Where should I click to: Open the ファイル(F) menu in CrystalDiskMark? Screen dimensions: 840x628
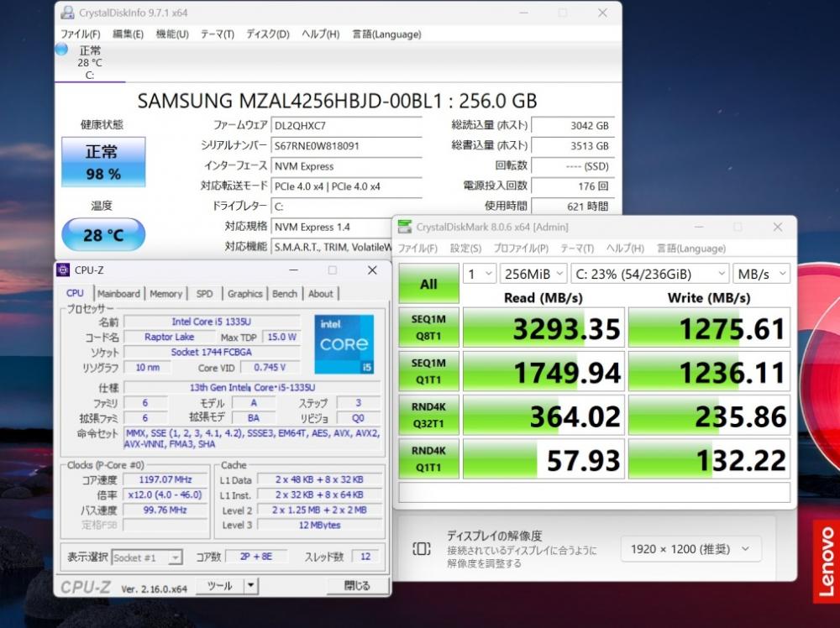pyautogui.click(x=417, y=249)
